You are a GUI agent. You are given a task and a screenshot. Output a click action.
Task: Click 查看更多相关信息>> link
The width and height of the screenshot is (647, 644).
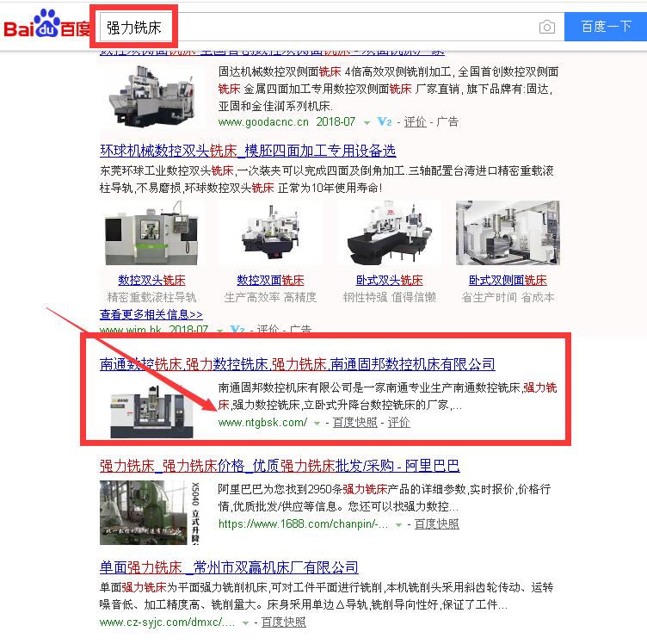tap(151, 314)
